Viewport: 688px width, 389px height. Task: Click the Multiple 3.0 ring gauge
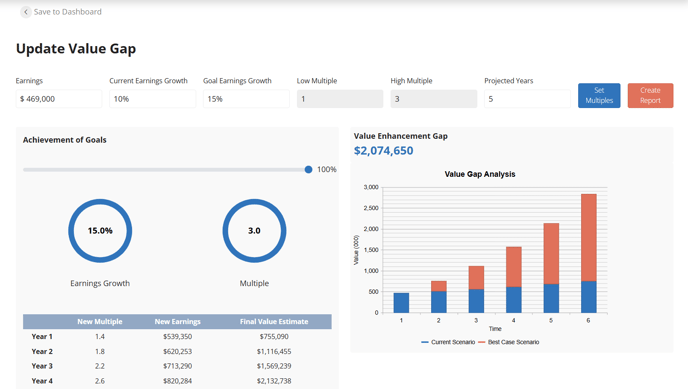tap(254, 231)
